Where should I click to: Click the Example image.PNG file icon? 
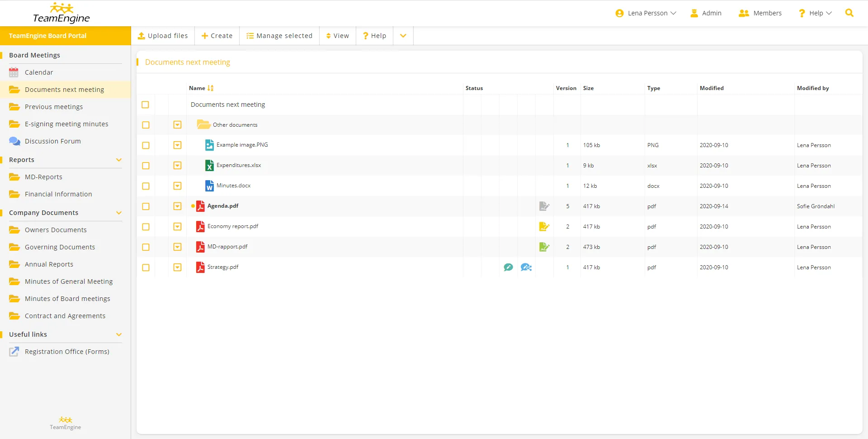point(209,145)
